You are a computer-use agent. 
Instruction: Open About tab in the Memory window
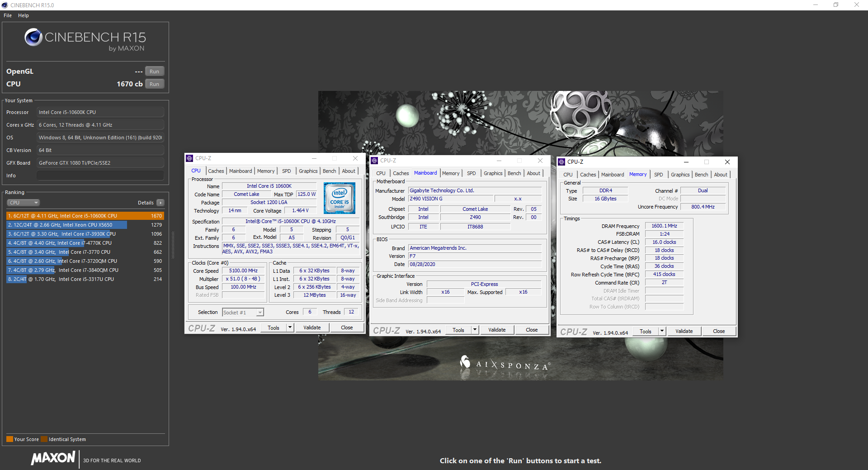tap(721, 175)
